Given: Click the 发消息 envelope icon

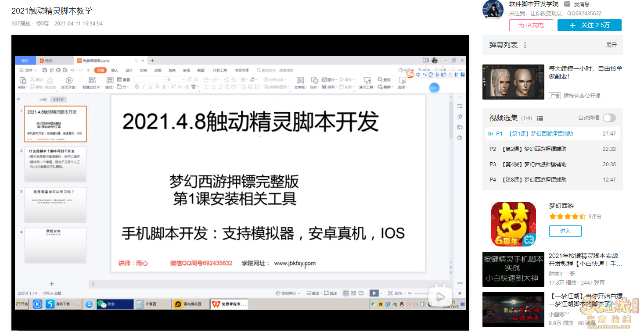Looking at the screenshot, I should [x=567, y=4].
